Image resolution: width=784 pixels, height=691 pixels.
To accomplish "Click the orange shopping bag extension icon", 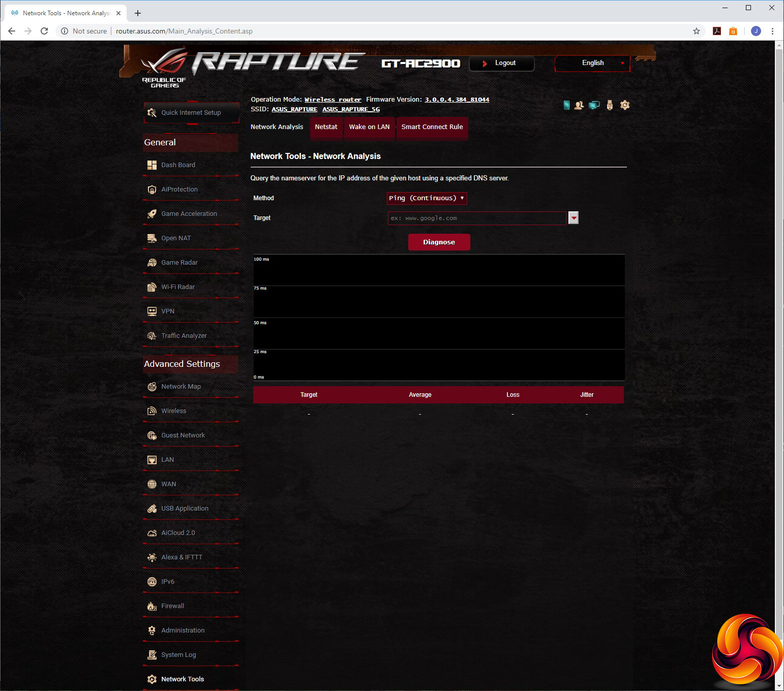I will coord(733,31).
